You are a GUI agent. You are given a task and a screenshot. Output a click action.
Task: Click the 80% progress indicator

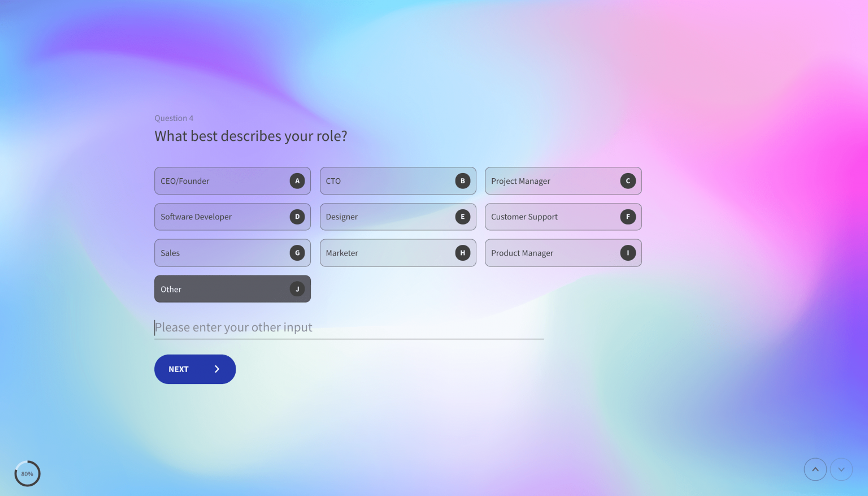pyautogui.click(x=27, y=473)
